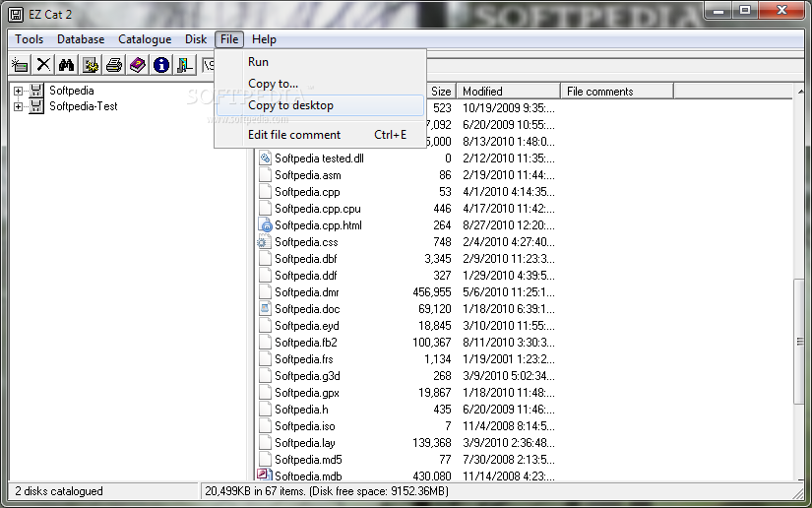Click the Softpedia.dmr file icon
Screen dimensions: 812x508
pos(265,292)
